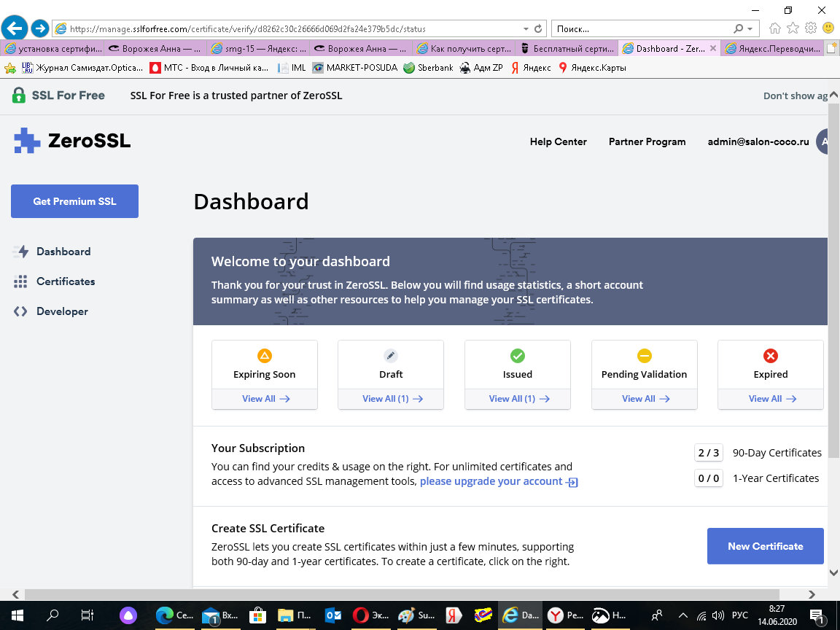Open the Windows Start menu
Screen dimensions: 840x630
[17, 615]
